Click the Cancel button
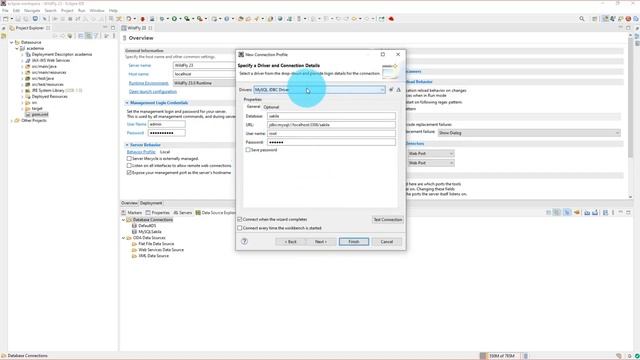Viewport: 640px width, 360px height. pyautogui.click(x=387, y=242)
